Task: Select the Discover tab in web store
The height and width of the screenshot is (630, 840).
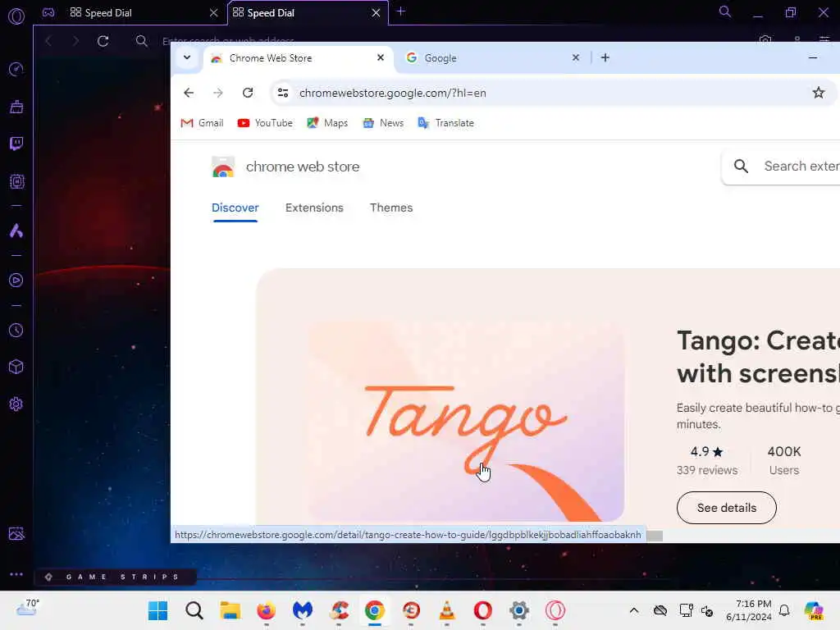Action: click(x=235, y=208)
